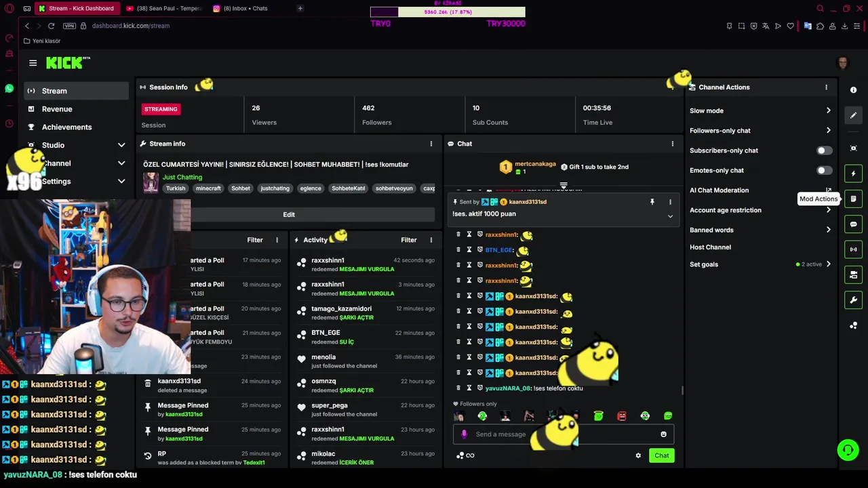Open the Activity panel Filter
Viewport: 868px width, 488px height.
(x=408, y=240)
